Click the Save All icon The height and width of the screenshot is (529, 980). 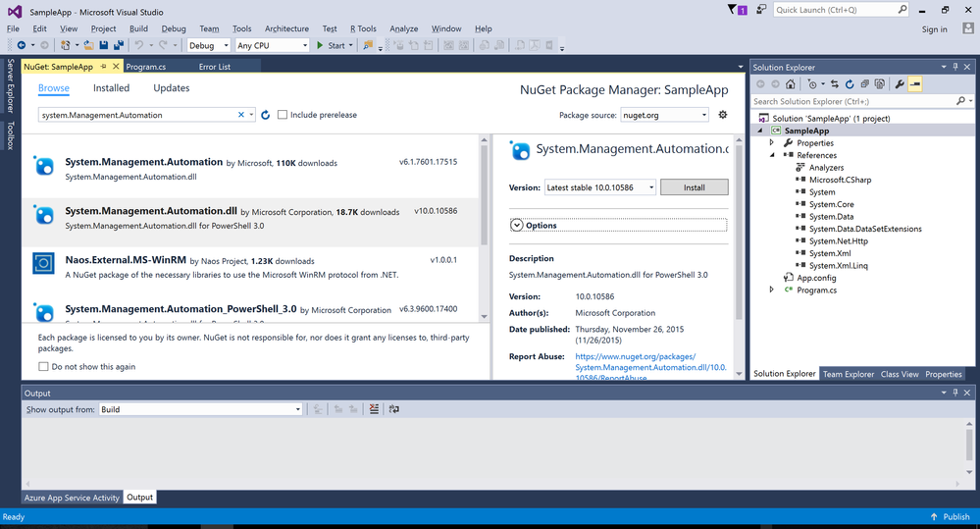tap(118, 45)
